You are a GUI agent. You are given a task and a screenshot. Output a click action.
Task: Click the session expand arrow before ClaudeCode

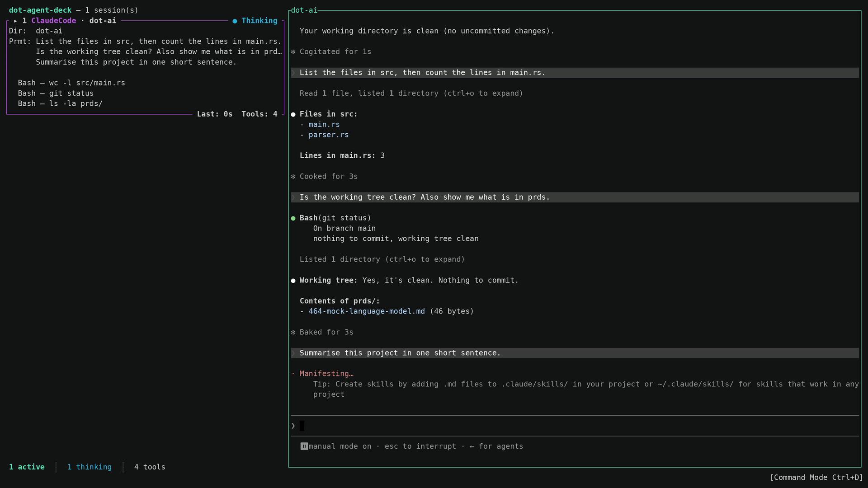tap(15, 21)
